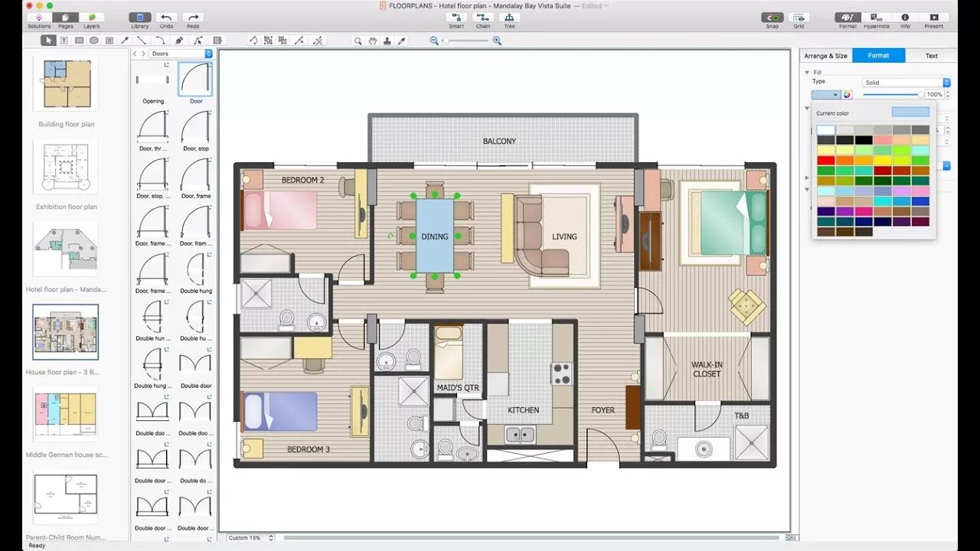
Task: Select the Door library shape
Action: tap(196, 83)
